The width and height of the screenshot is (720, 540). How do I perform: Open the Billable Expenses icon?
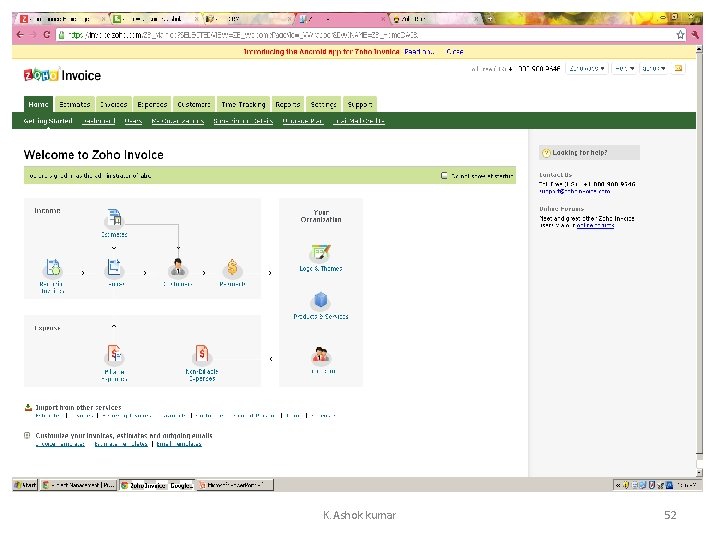pos(114,354)
